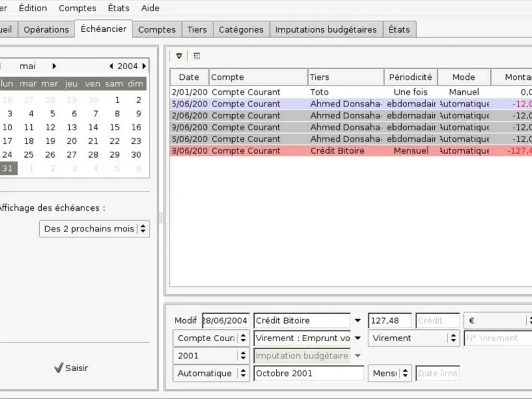Sort by the Date column header
Screen dimensions: 532x399
point(190,77)
